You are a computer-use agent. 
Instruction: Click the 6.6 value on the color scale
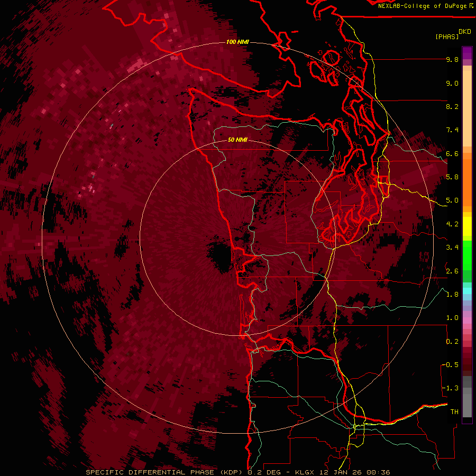click(452, 153)
